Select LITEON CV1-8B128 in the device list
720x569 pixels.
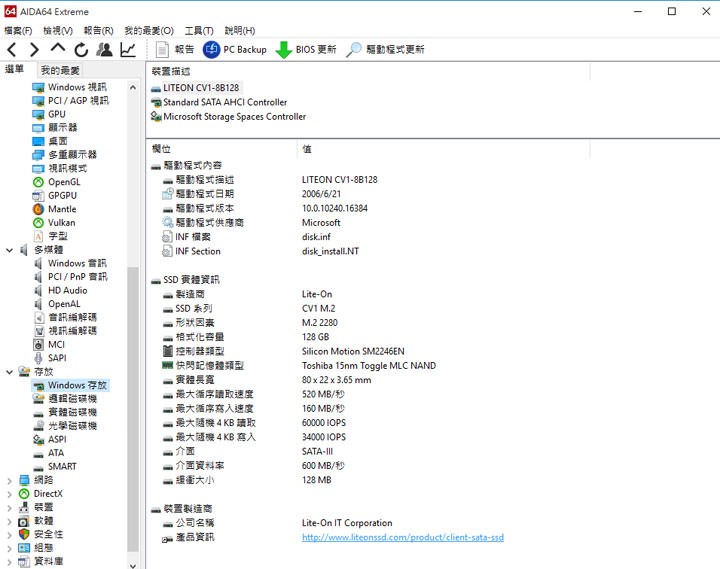(201, 88)
